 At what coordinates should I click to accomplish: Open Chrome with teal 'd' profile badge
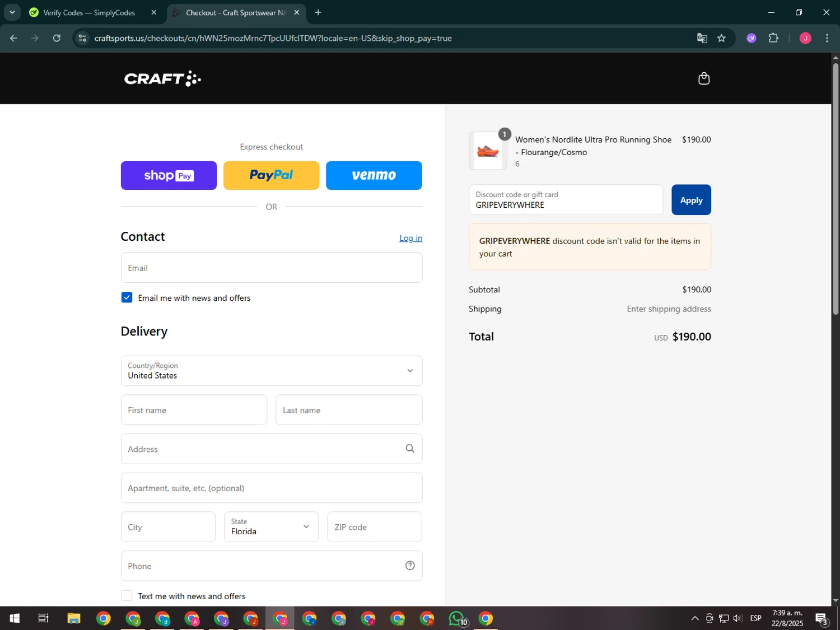pos(162,618)
